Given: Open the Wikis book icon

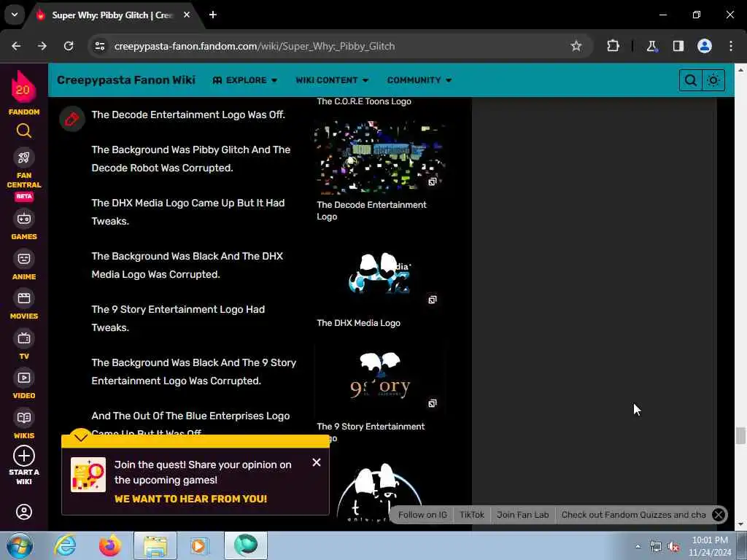Looking at the screenshot, I should click(x=24, y=418).
